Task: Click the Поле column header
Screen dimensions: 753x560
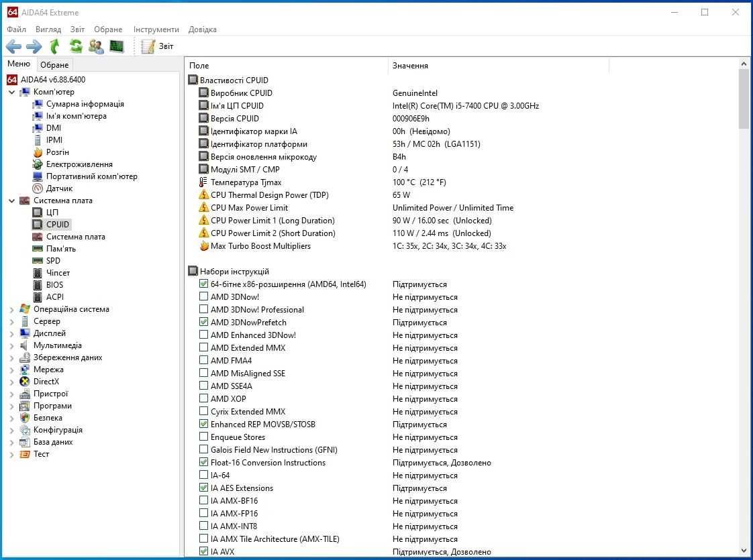Action: tap(286, 65)
